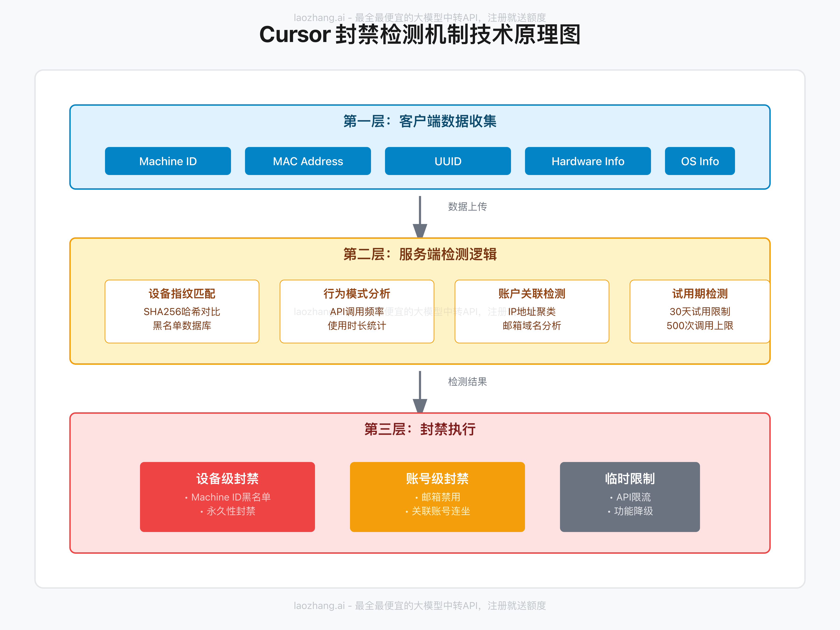The width and height of the screenshot is (840, 630).
Task: Click text API调用频率
Action: [357, 312]
